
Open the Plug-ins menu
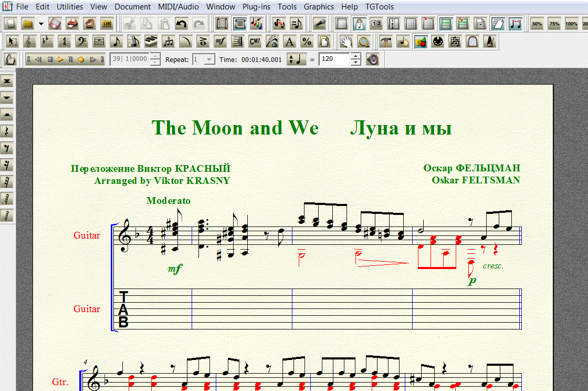[x=256, y=7]
